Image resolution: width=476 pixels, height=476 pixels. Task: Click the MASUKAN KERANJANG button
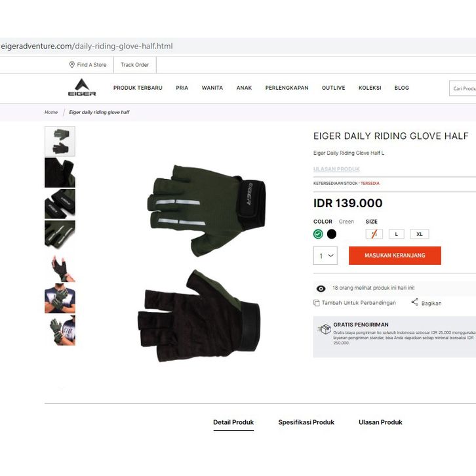pos(395,256)
